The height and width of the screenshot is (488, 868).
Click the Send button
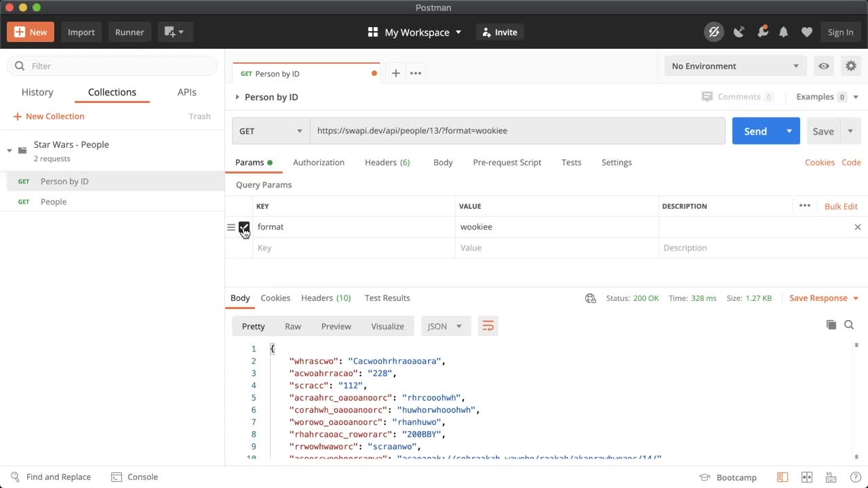755,131
